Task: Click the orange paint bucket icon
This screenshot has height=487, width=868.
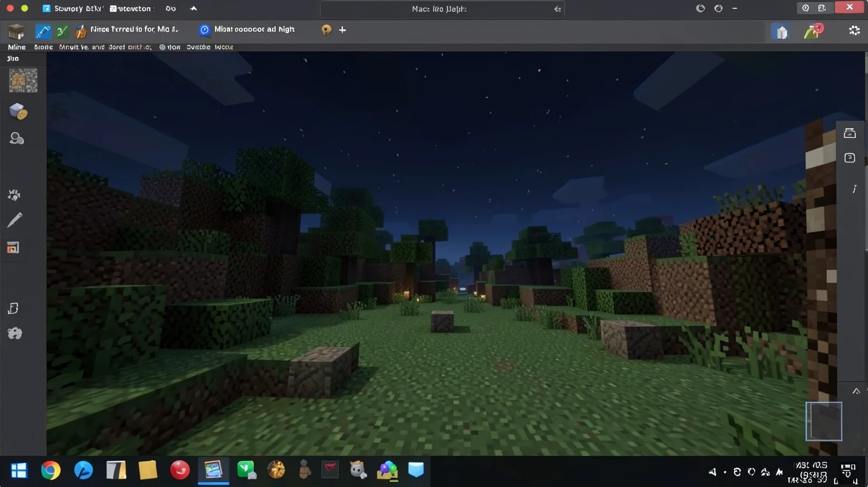Action: [81, 31]
